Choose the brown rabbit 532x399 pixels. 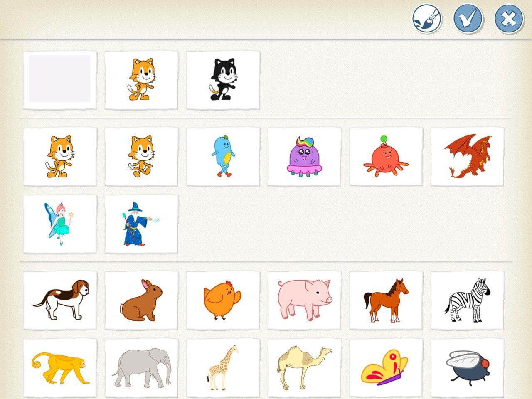tap(141, 300)
